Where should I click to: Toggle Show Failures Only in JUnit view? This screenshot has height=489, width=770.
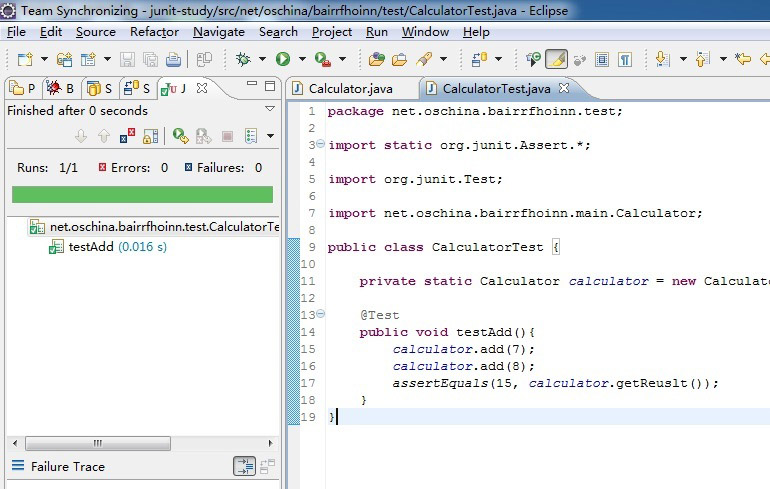[127, 136]
